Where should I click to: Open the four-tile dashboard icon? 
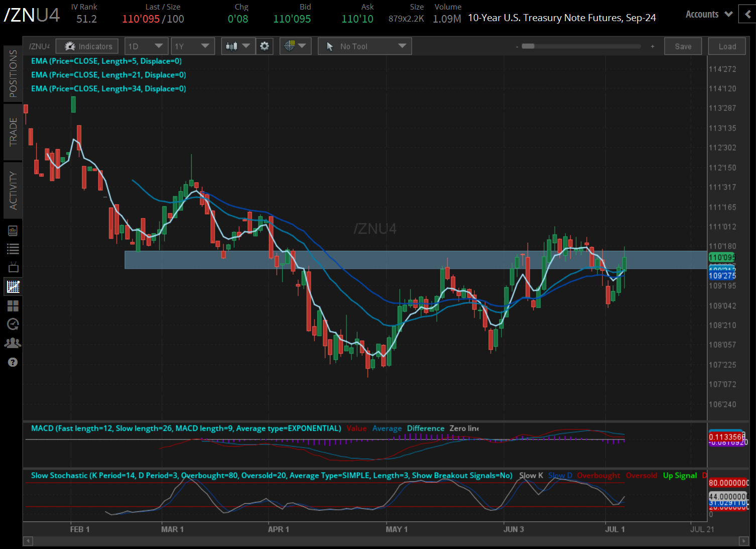[13, 305]
